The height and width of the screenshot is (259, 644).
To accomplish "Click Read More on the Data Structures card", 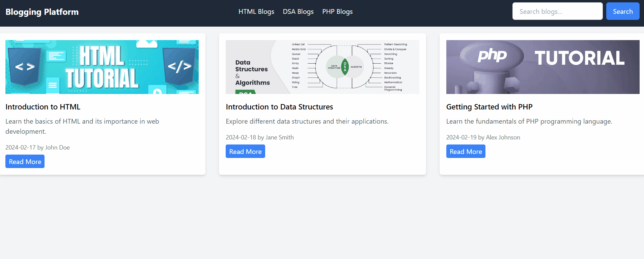I will click(245, 152).
